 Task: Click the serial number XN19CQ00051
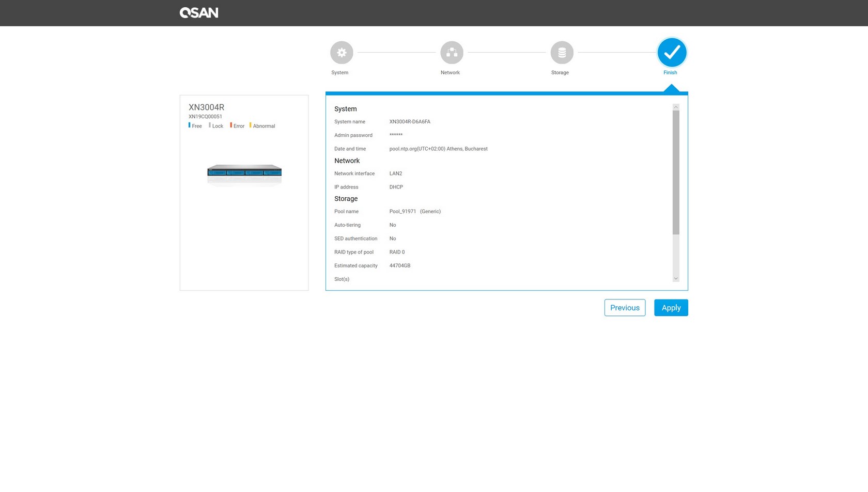pos(205,117)
